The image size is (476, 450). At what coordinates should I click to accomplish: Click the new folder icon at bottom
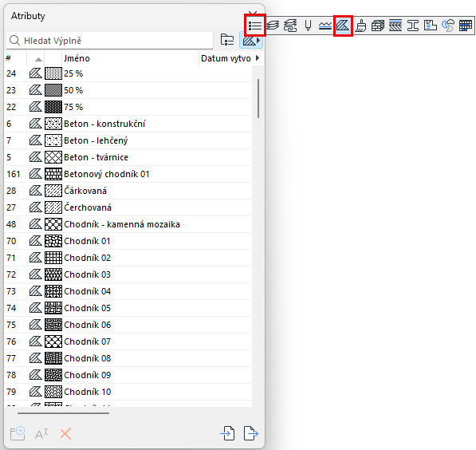(18, 433)
